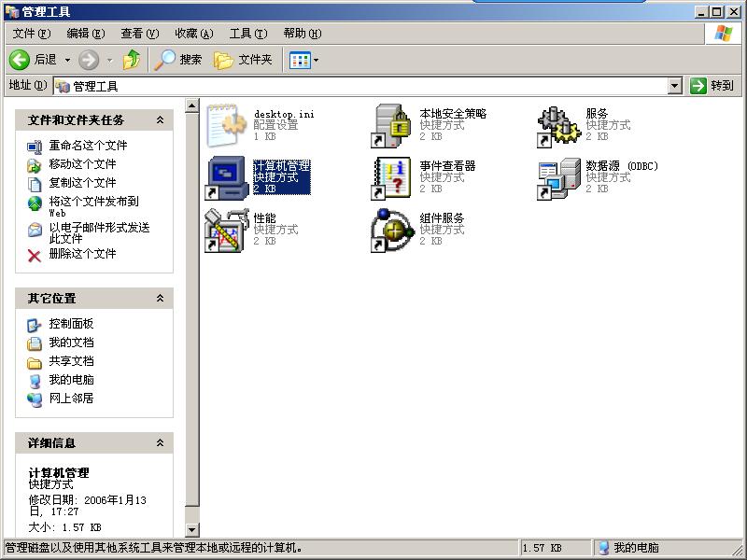The image size is (747, 560).
Task: Open the 搜索 magnifier toolbar button
Action: coord(177,60)
